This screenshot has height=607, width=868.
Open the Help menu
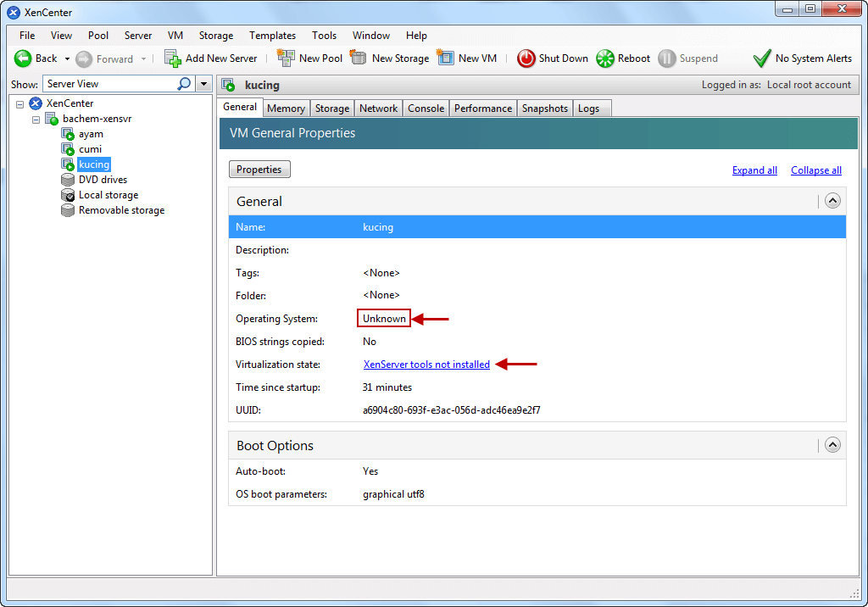point(416,36)
